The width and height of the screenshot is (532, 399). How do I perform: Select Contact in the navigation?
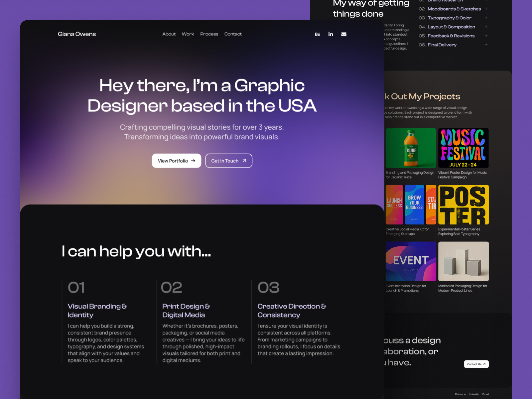tap(233, 34)
